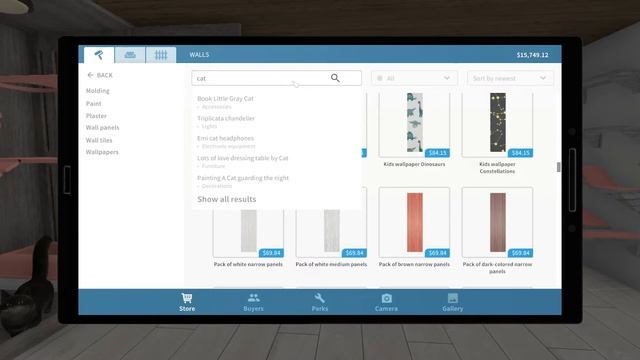Screen dimensions: 640x360
Task: Open Kids wallpaper Dinosaurs thumbnail
Action: coord(414,124)
